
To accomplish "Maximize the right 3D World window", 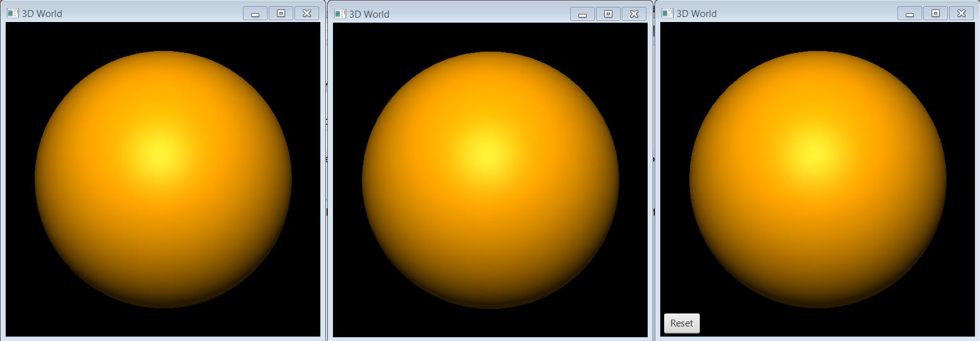I will [x=935, y=13].
